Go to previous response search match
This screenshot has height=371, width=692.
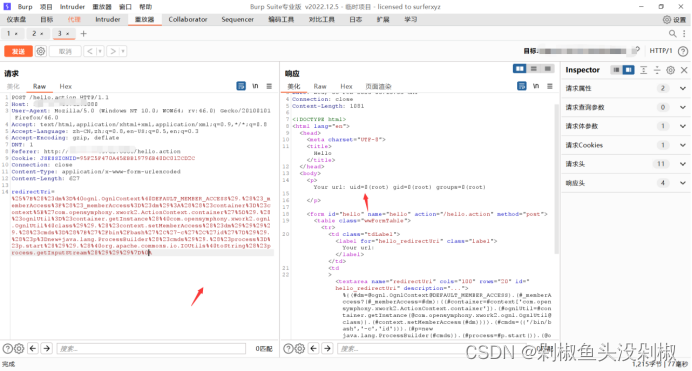point(314,349)
